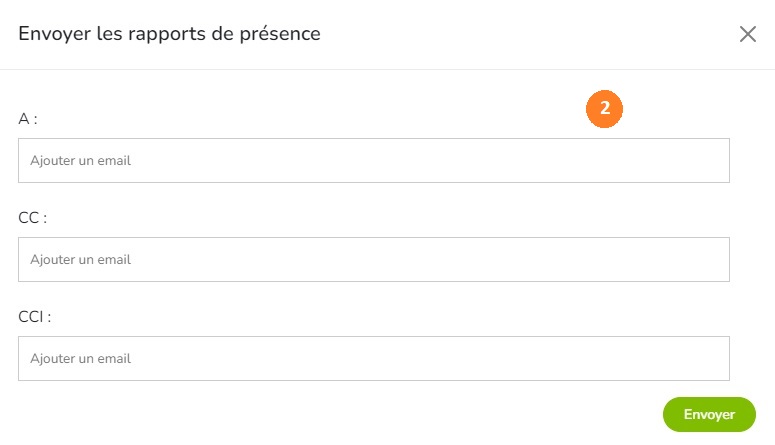Place cursor in blind-copy CCI box
The height and width of the screenshot is (445, 775).
[374, 358]
